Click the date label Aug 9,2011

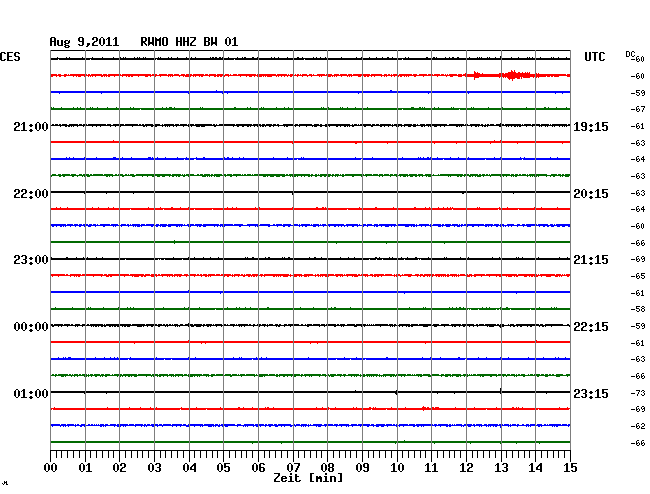84,42
